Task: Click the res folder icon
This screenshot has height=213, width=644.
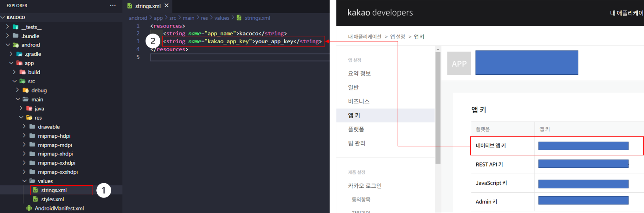Action: click(x=29, y=117)
